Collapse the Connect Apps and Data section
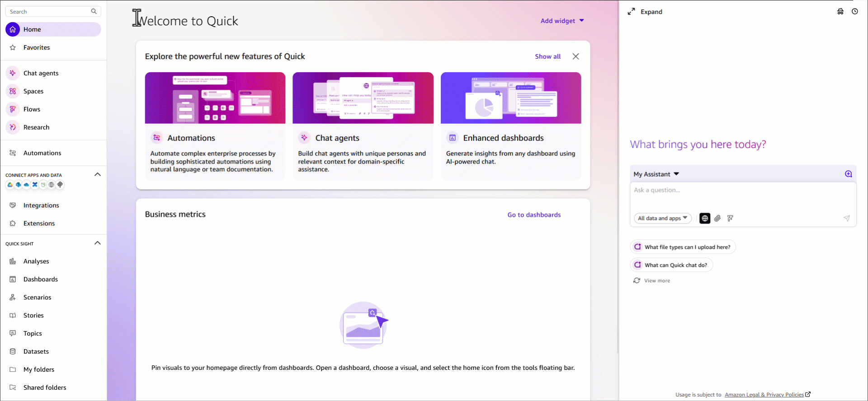The image size is (868, 401). (97, 175)
